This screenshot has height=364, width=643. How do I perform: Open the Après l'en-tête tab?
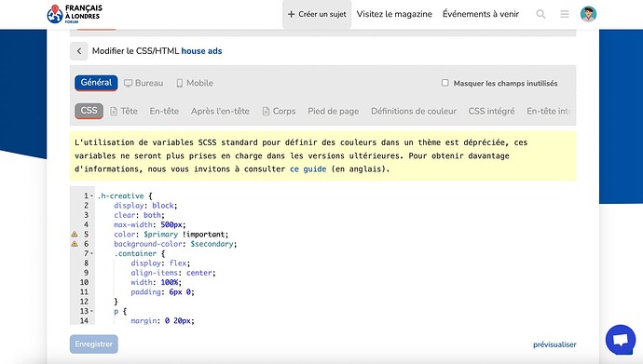tap(220, 111)
